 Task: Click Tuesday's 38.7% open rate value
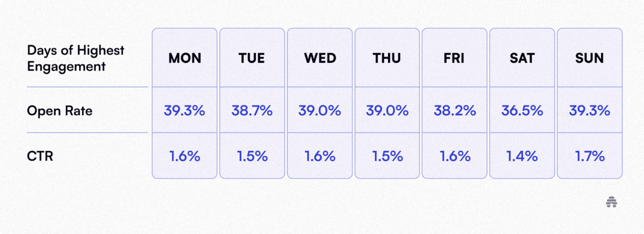[x=252, y=110]
